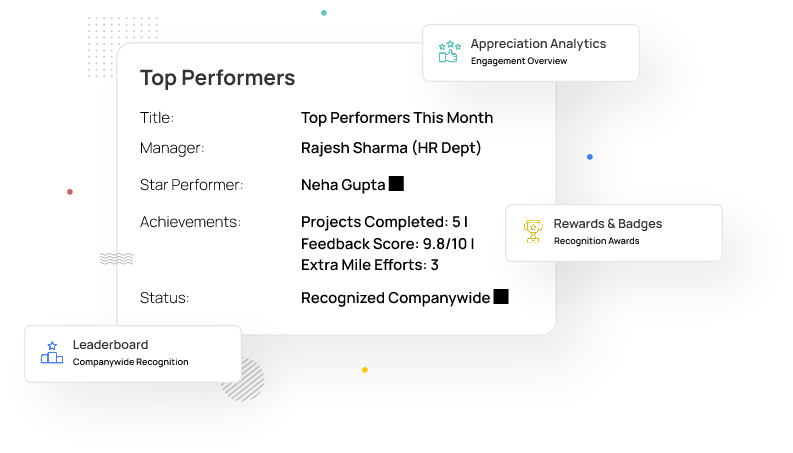Click the black square after Recognized Companywide
Image resolution: width=793 pixels, height=453 pixels.
point(501,297)
